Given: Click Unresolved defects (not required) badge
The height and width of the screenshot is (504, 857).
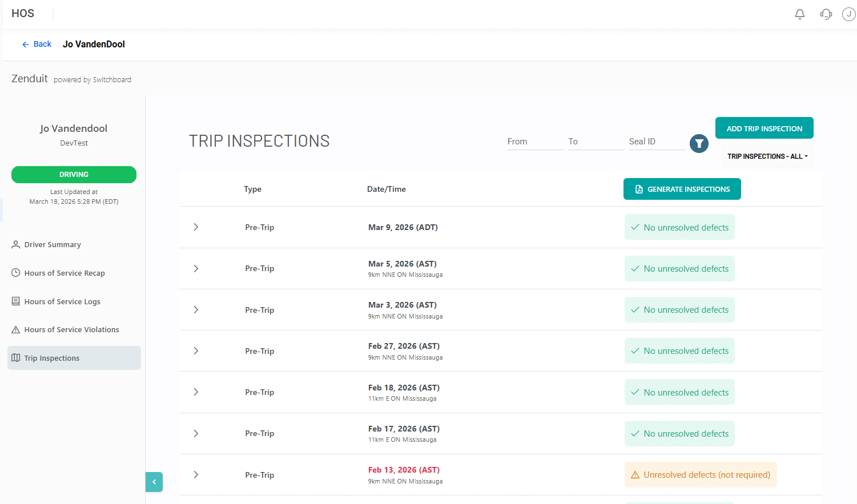Looking at the screenshot, I should [x=701, y=475].
